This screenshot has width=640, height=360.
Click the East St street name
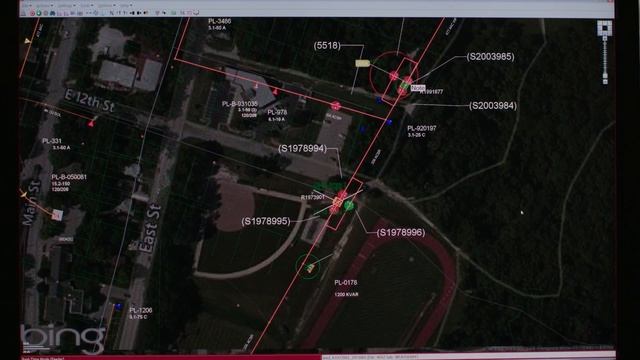coord(149,229)
